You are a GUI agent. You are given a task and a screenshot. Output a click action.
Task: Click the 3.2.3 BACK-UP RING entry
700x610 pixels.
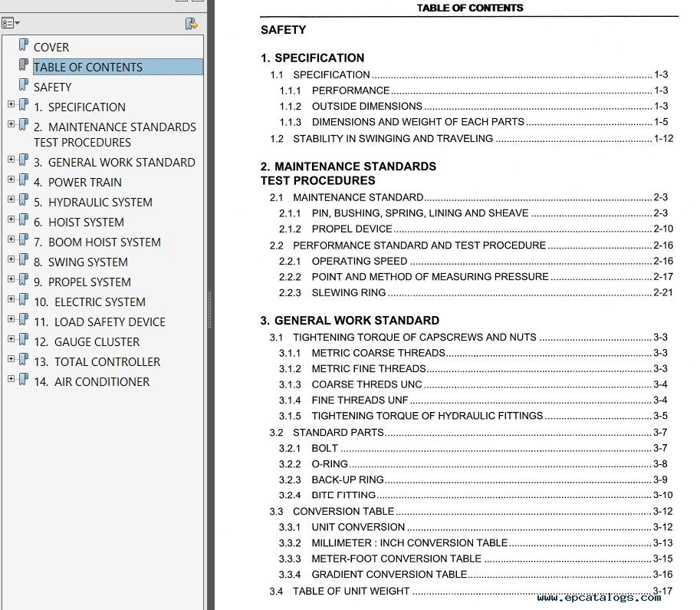click(x=473, y=480)
